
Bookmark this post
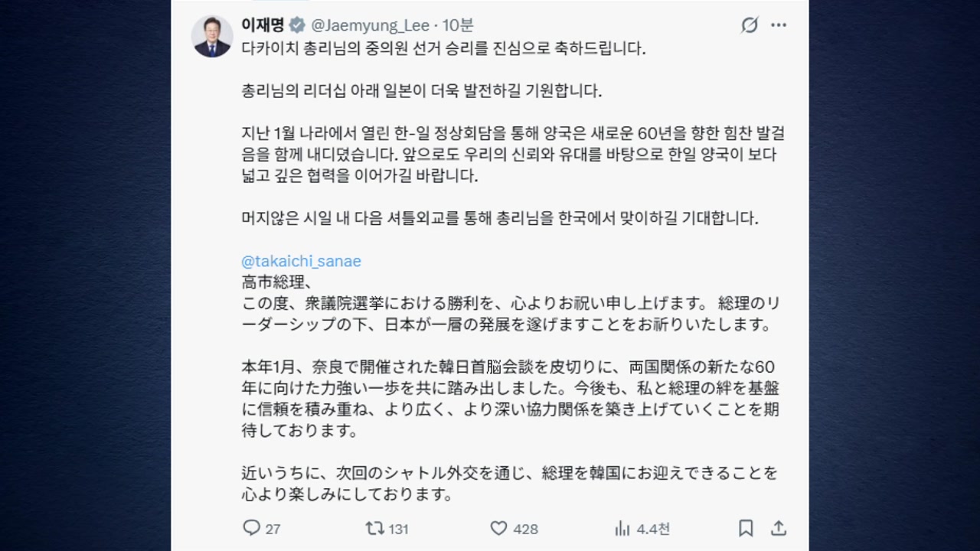tap(746, 528)
